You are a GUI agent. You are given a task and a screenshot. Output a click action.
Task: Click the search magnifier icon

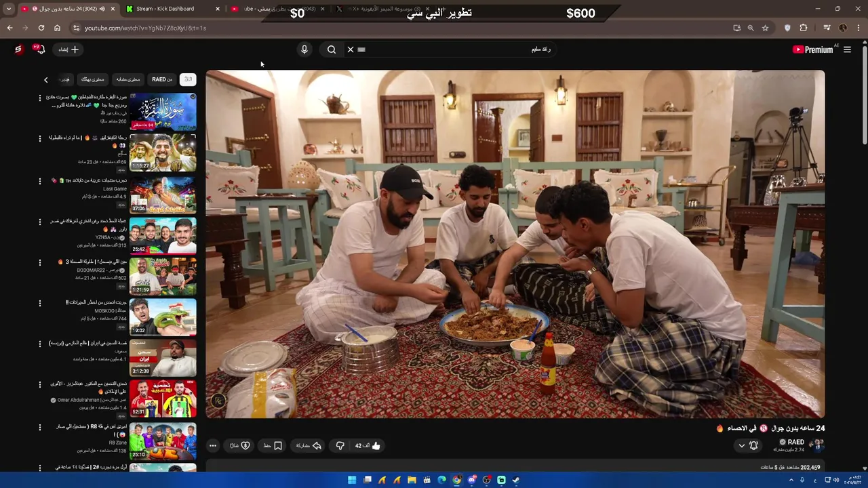click(331, 49)
